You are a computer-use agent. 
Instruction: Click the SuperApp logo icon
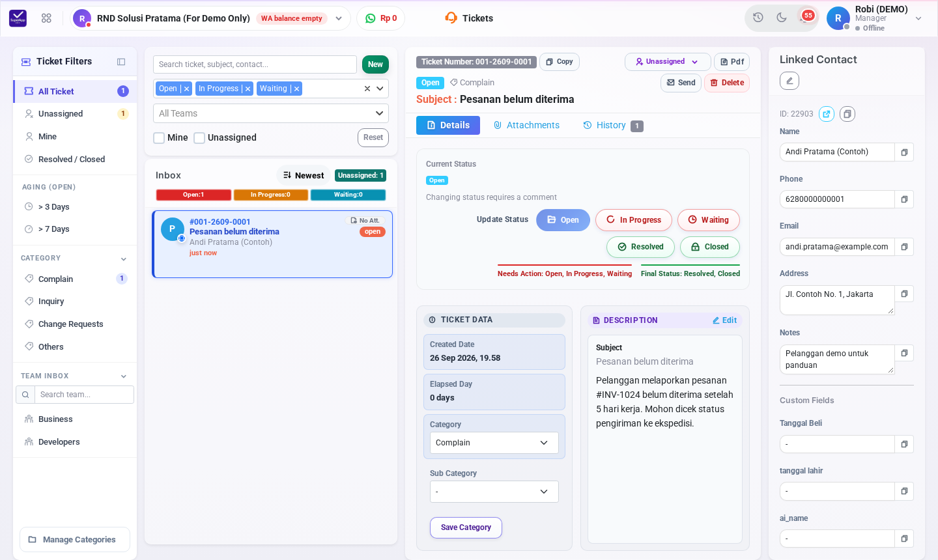[18, 18]
